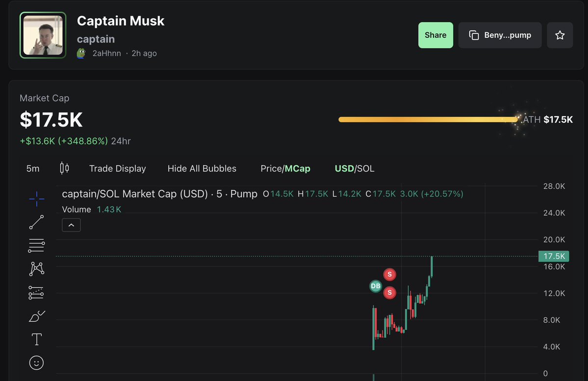Click the 2h ago timestamp

[144, 53]
